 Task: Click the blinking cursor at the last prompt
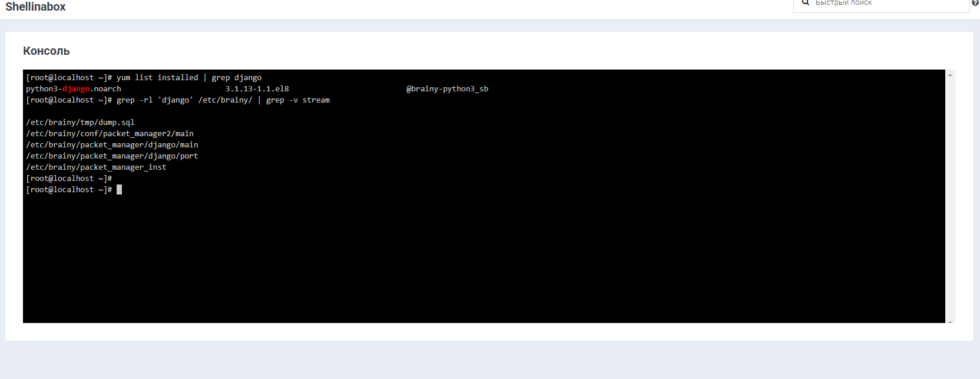[119, 190]
